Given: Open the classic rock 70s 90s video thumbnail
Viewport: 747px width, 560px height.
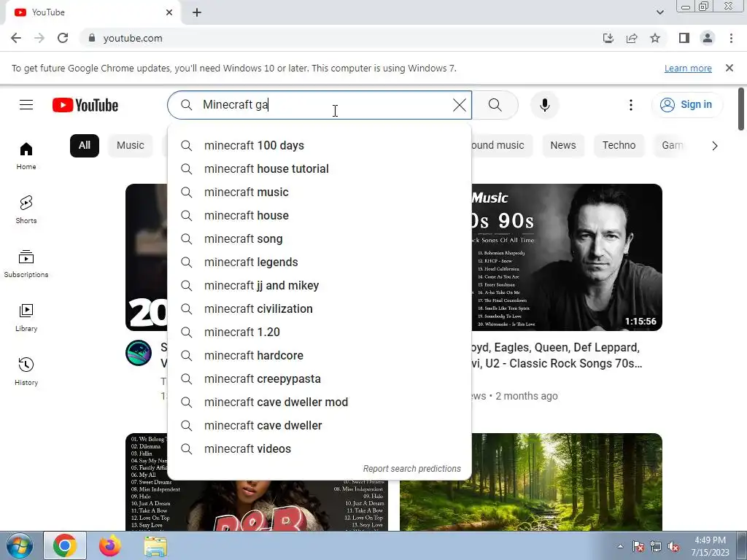Looking at the screenshot, I should (567, 257).
